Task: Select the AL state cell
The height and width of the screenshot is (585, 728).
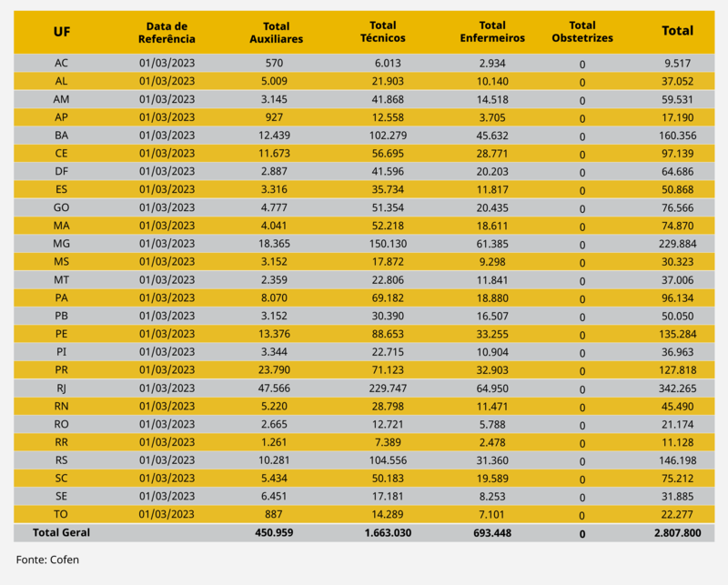Action: click(x=61, y=81)
